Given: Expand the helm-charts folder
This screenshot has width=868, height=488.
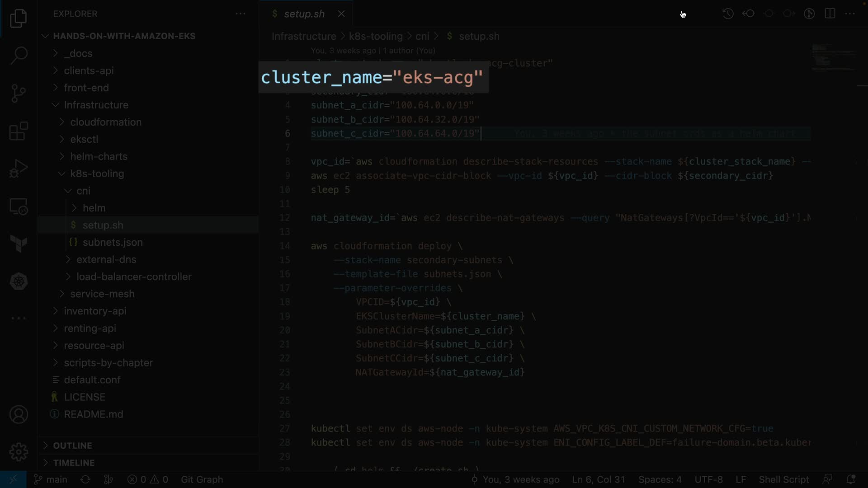Looking at the screenshot, I should click(99, 156).
